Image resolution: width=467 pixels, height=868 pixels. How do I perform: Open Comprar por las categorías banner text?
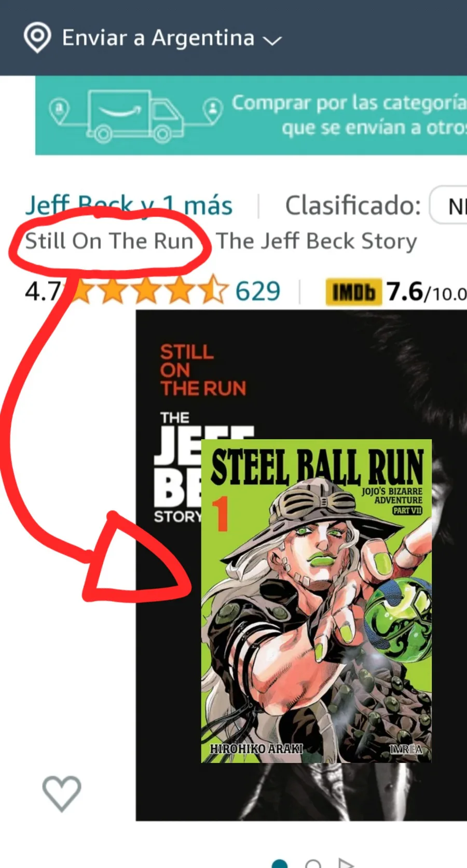pyautogui.click(x=349, y=115)
